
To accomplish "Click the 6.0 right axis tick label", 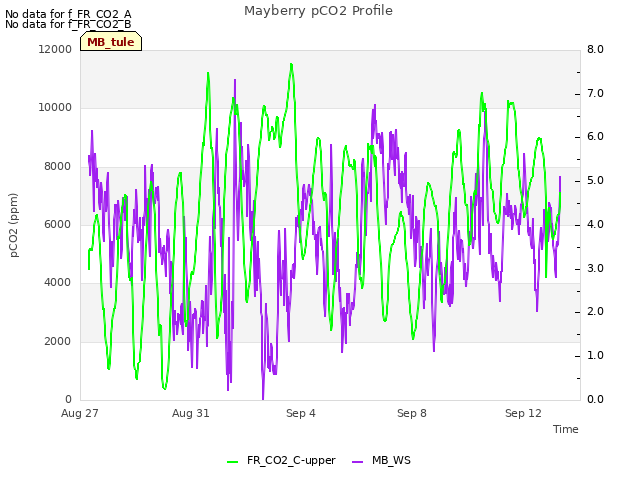I will [x=595, y=137].
